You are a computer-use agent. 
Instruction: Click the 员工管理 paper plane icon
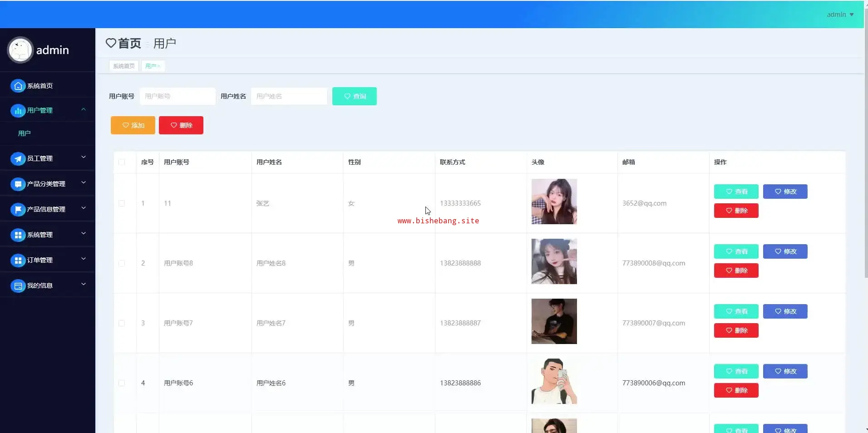pyautogui.click(x=18, y=158)
